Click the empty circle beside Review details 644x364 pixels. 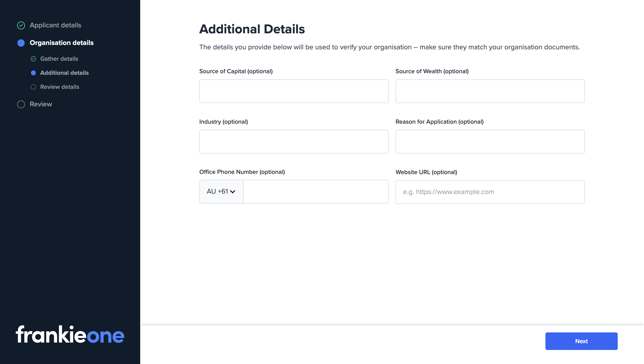click(34, 87)
